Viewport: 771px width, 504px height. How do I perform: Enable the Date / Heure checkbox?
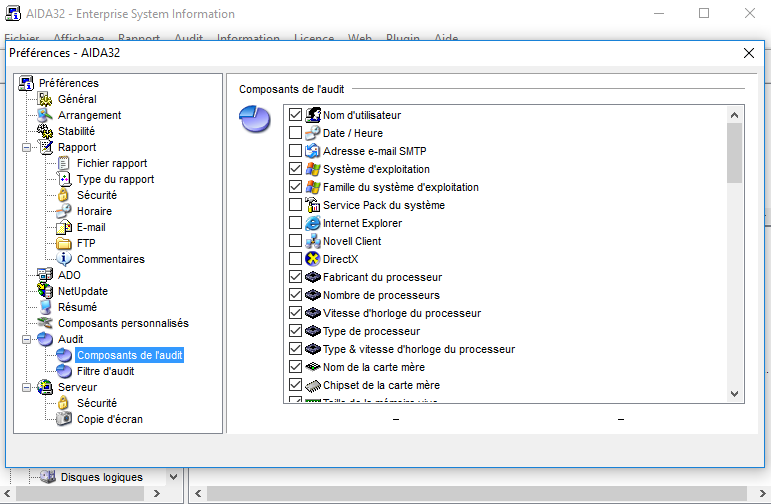(296, 133)
